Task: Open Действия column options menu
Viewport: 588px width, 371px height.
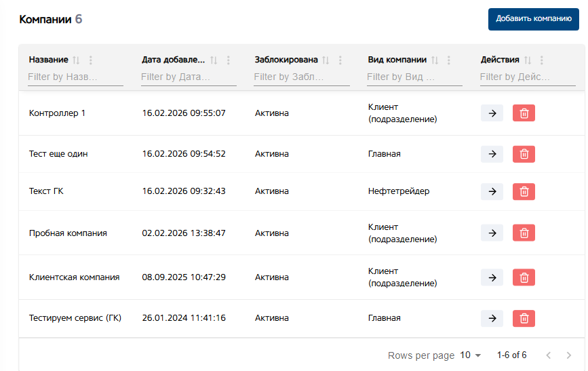Action: click(x=541, y=60)
